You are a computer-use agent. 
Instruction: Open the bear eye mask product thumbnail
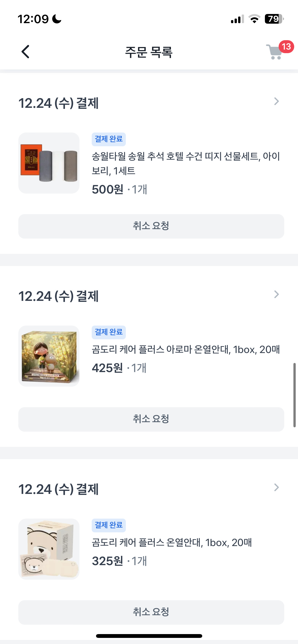[x=49, y=549]
